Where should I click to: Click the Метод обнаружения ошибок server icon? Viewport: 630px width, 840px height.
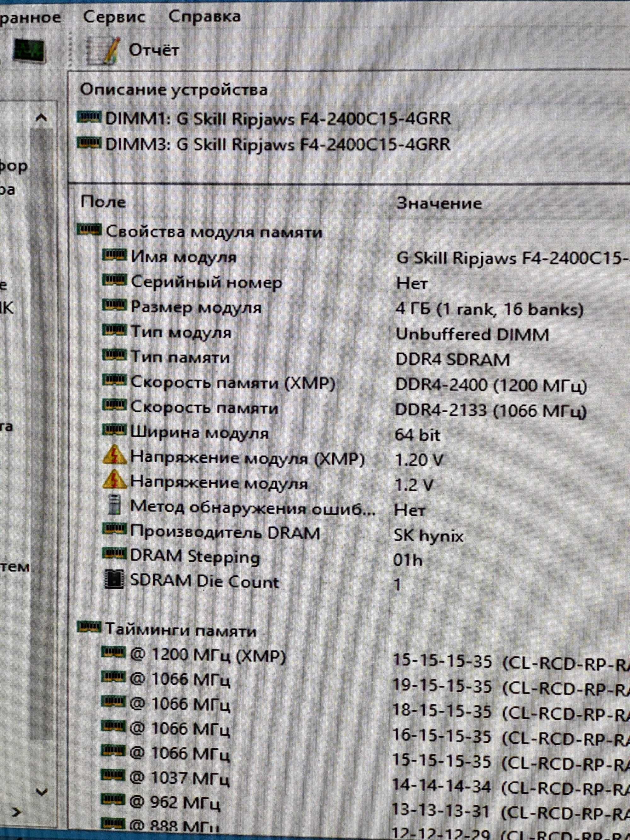(x=114, y=505)
